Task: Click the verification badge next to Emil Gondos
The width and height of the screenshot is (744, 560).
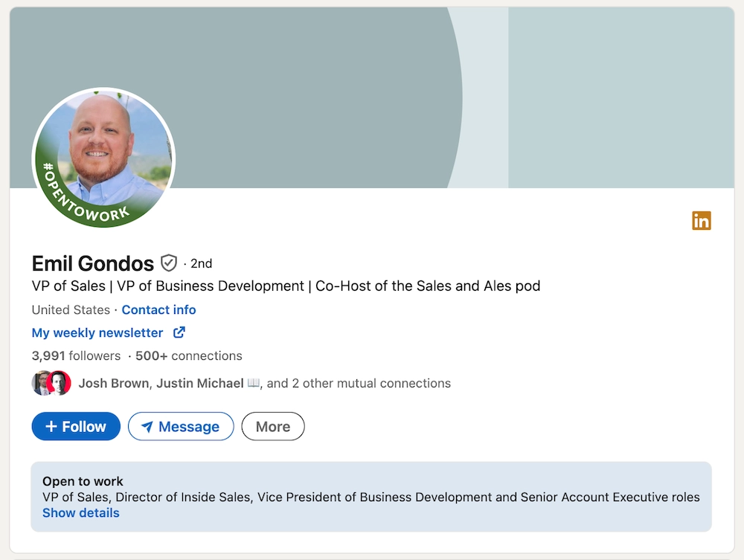Action: tap(168, 263)
